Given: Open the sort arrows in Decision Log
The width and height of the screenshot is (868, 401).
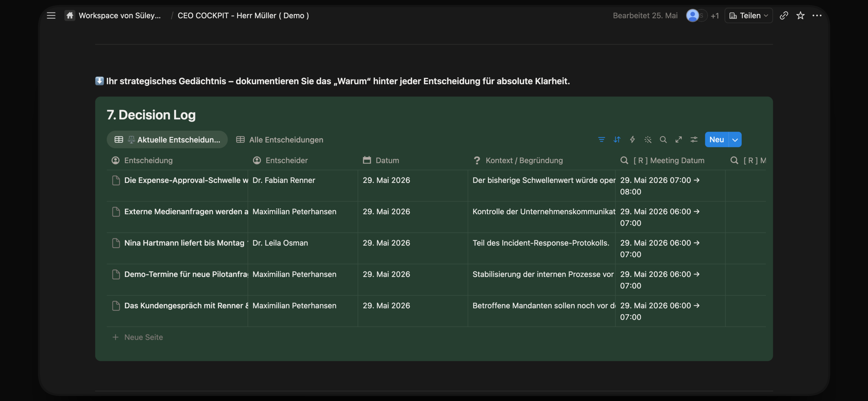Looking at the screenshot, I should (x=617, y=139).
